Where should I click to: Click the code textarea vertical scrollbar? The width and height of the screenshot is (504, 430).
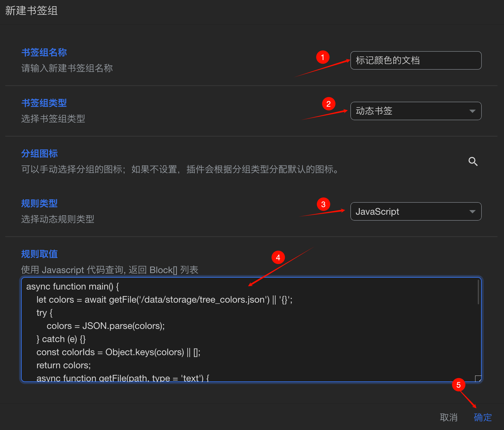point(478,292)
